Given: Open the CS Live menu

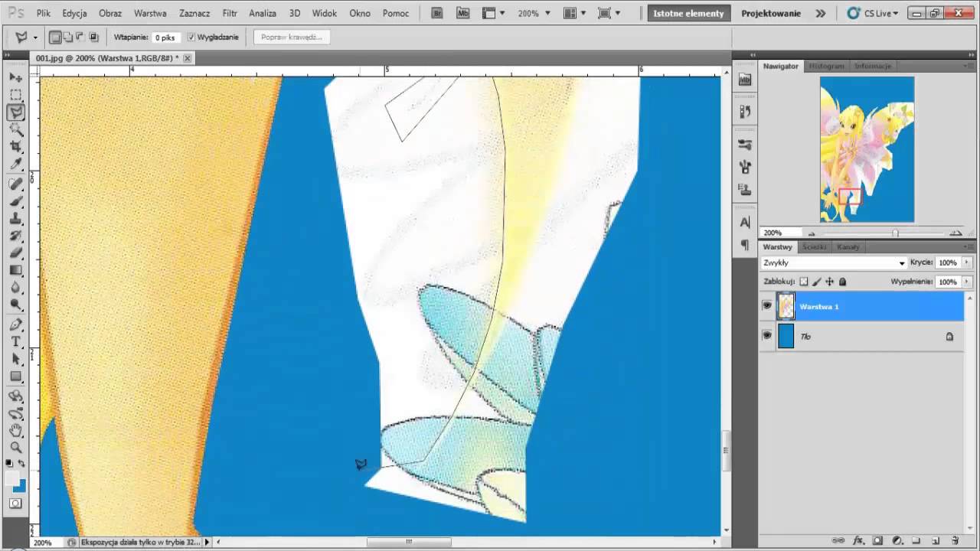Looking at the screenshot, I should point(873,13).
